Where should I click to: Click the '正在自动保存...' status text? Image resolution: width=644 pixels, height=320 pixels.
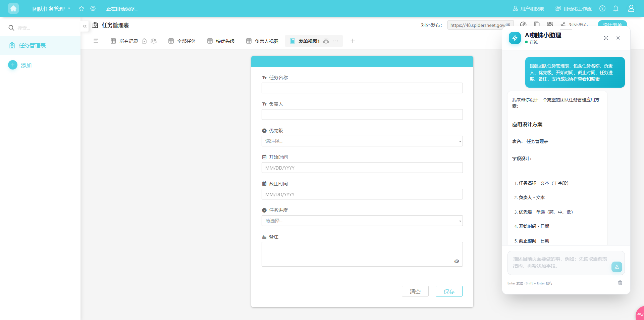coord(122,9)
